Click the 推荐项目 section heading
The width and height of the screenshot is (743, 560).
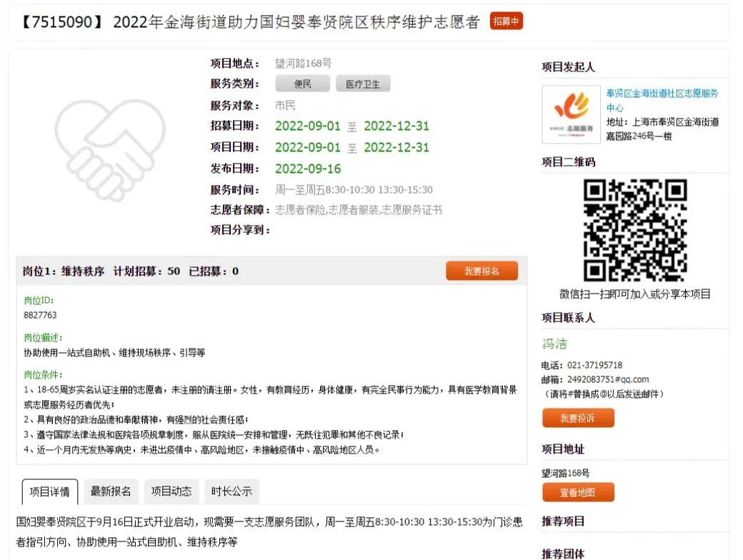563,521
